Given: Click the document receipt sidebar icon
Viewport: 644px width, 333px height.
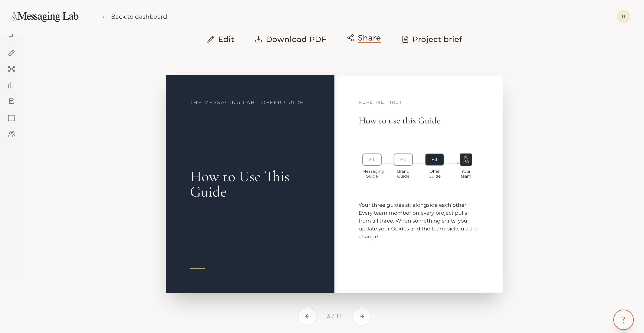Looking at the screenshot, I should point(11,101).
